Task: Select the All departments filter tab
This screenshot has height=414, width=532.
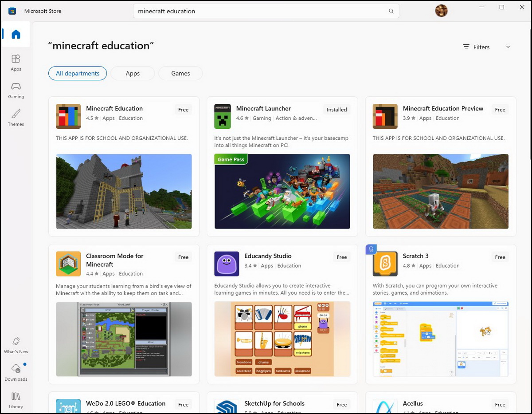Action: point(78,74)
